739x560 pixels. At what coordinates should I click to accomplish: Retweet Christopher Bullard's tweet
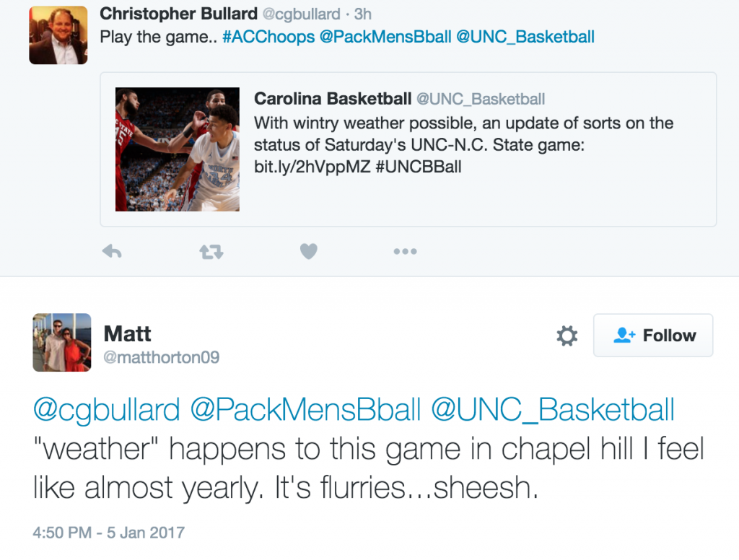[211, 252]
